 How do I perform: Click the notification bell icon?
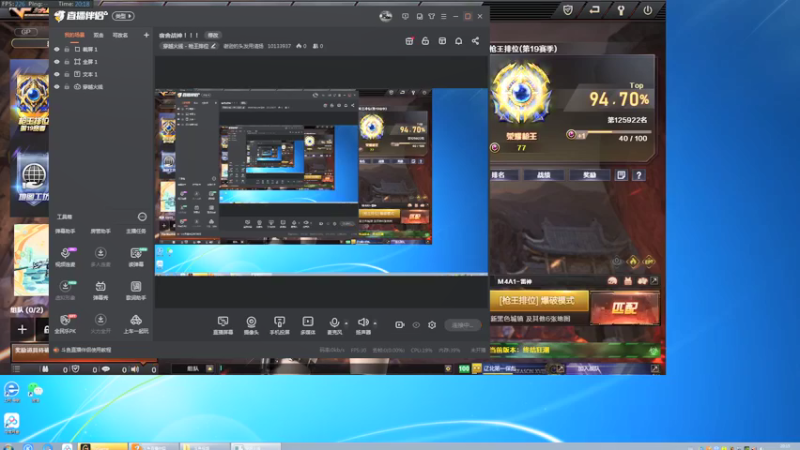pos(459,41)
